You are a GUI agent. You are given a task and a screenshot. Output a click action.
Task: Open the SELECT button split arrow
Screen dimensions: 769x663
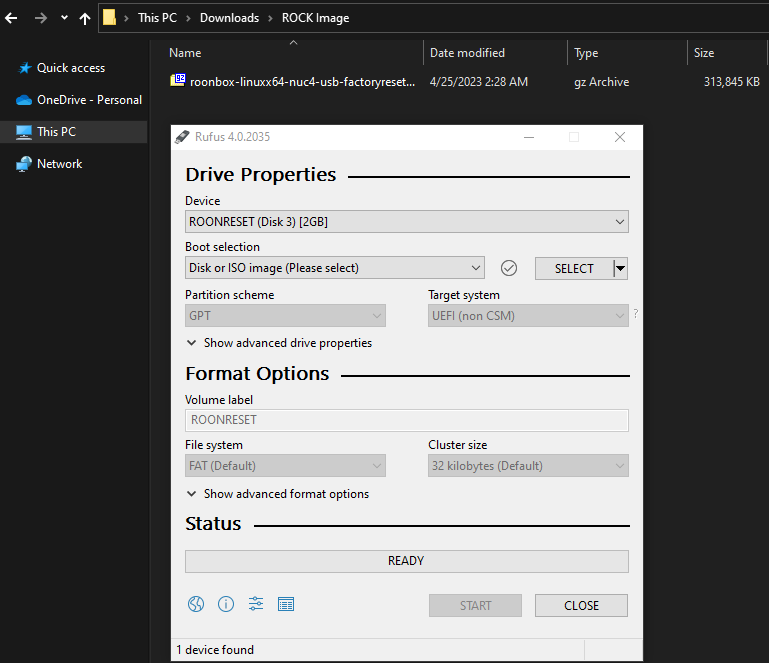tap(620, 268)
